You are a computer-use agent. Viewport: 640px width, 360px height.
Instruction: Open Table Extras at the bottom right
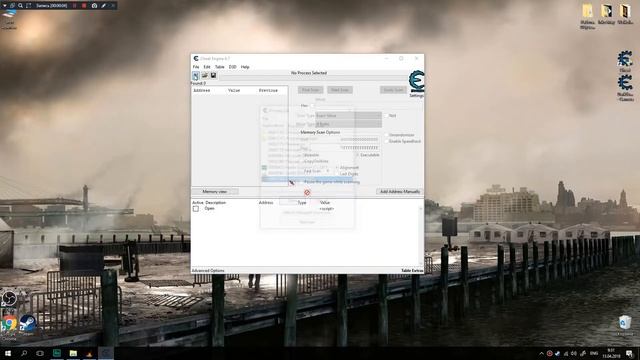(x=412, y=271)
